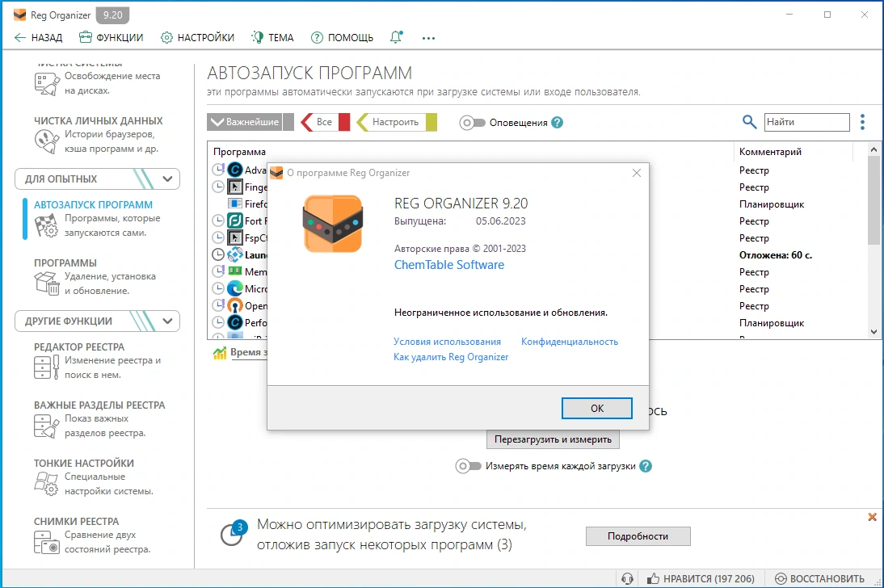
Task: Click the search magnifier icon
Action: click(x=749, y=122)
